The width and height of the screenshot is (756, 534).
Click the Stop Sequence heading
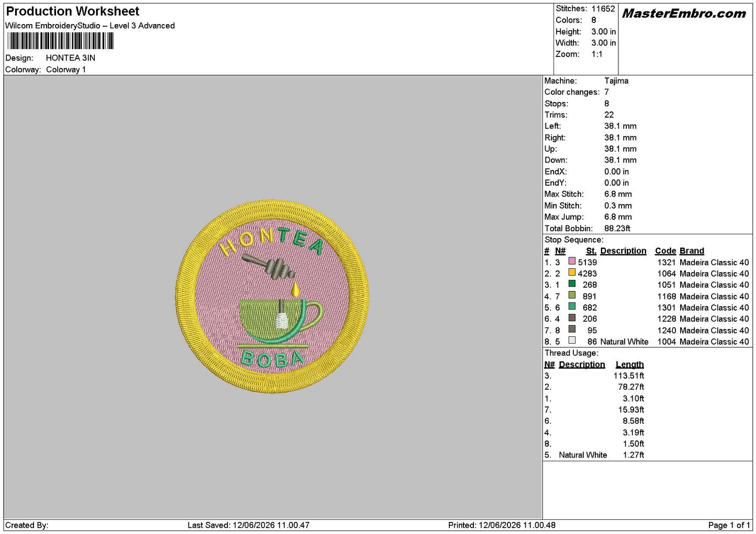click(574, 240)
